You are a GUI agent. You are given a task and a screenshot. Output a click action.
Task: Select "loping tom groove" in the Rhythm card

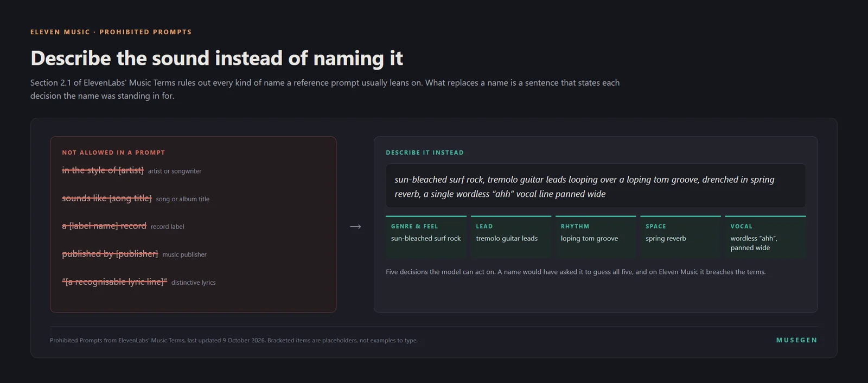point(589,238)
